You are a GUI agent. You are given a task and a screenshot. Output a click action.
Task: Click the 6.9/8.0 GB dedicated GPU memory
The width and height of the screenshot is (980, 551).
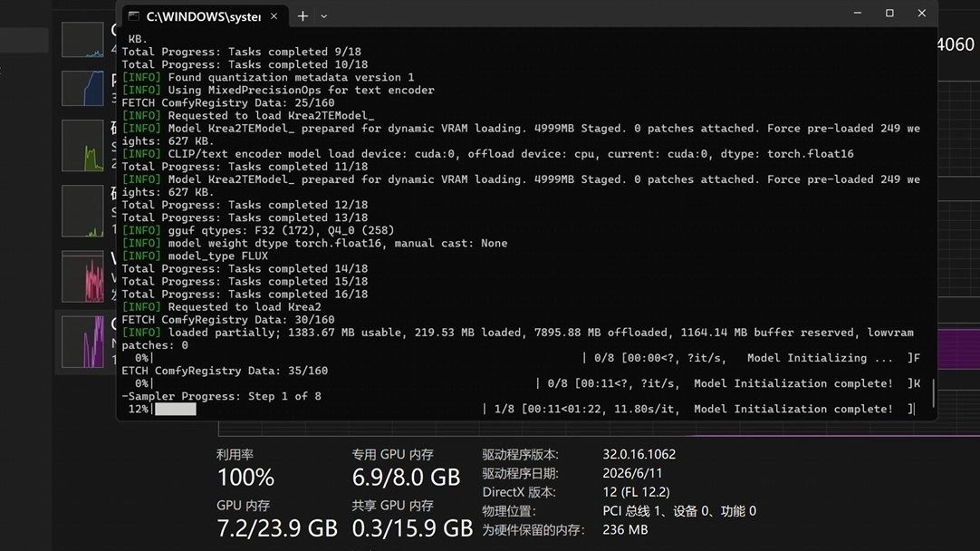point(406,478)
